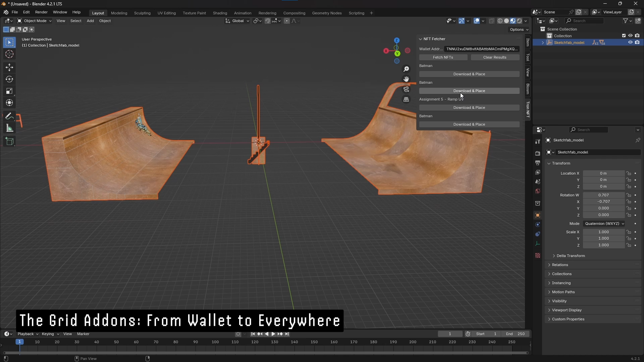Screen dimensions: 644x362
Task: Switch to orthographic grid view icon
Action: coord(406,100)
